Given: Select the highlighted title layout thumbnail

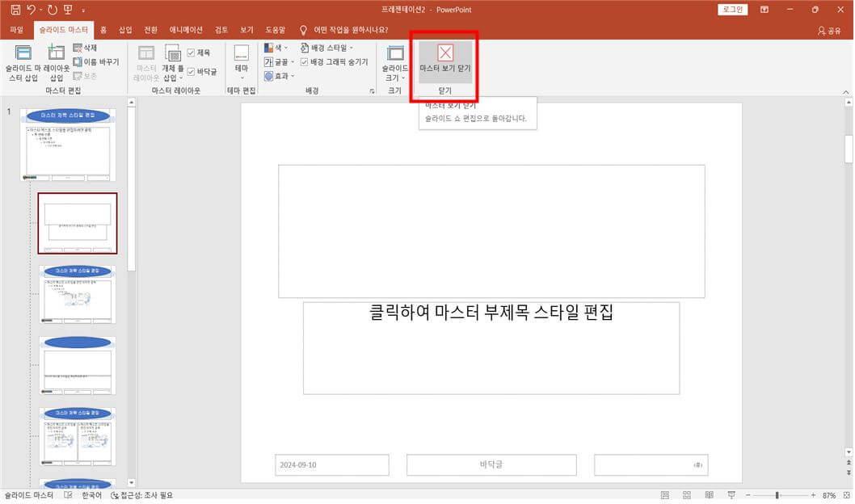Looking at the screenshot, I should point(78,223).
